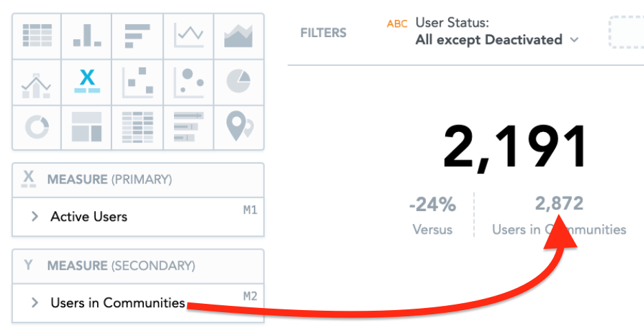Click the headline visualization icon

tap(87, 82)
